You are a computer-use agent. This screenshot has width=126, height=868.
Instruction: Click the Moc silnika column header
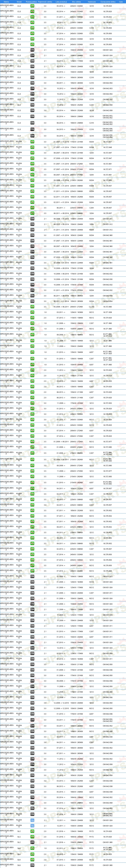pyautogui.click(x=76, y=2)
